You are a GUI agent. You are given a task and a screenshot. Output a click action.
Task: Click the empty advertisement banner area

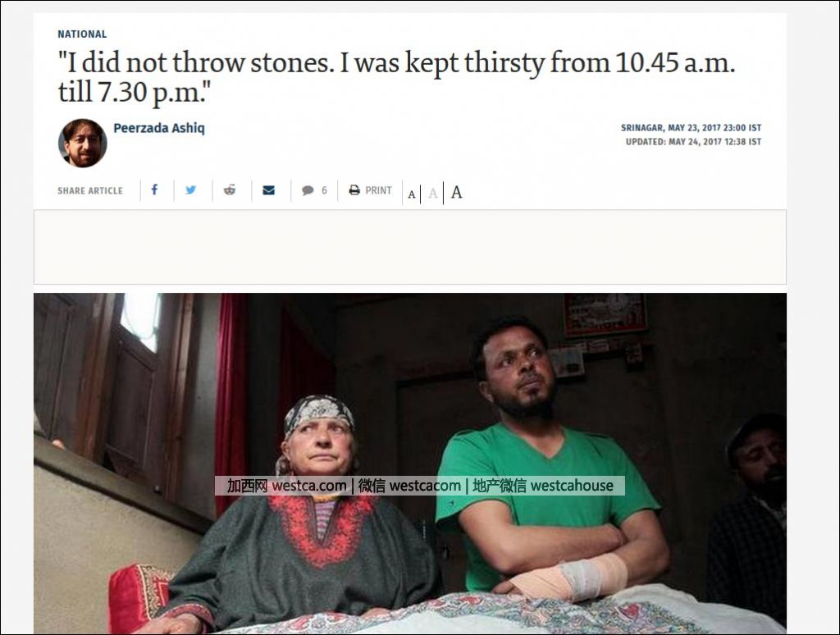tap(410, 247)
